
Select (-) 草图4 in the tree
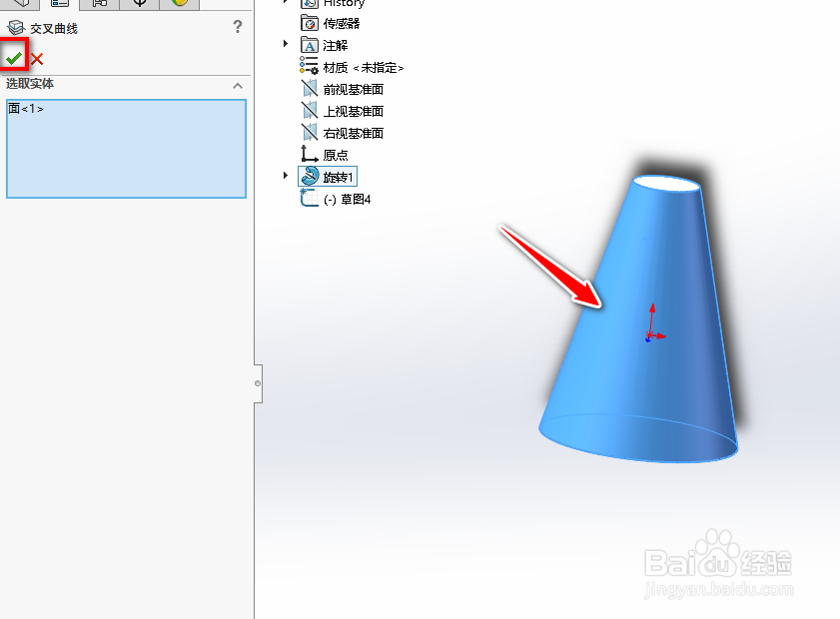348,200
